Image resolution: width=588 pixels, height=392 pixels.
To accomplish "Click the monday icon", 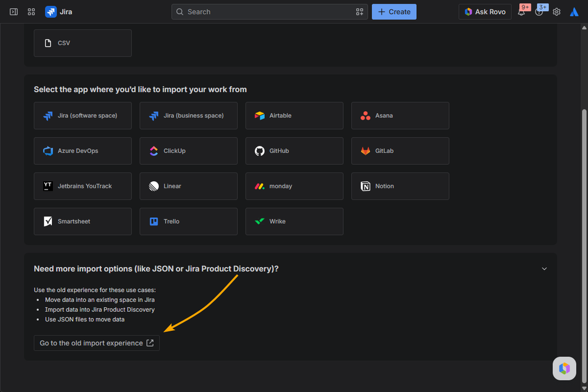I will [260, 186].
